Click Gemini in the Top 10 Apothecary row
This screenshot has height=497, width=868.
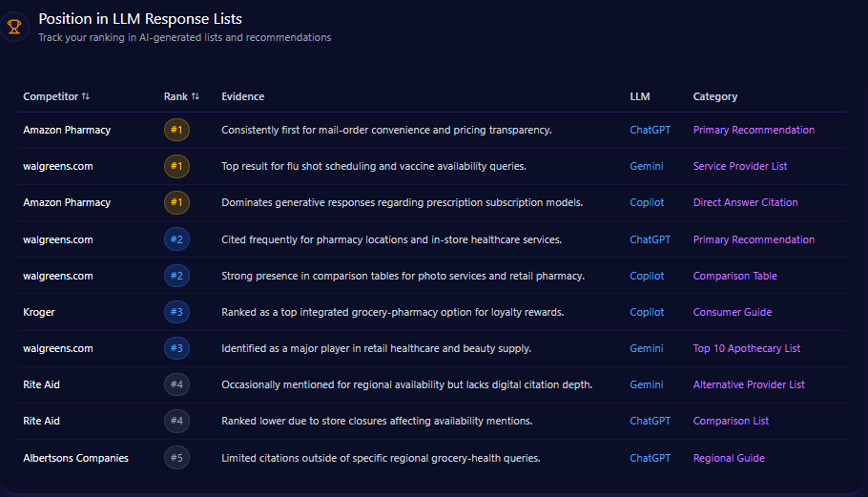646,348
